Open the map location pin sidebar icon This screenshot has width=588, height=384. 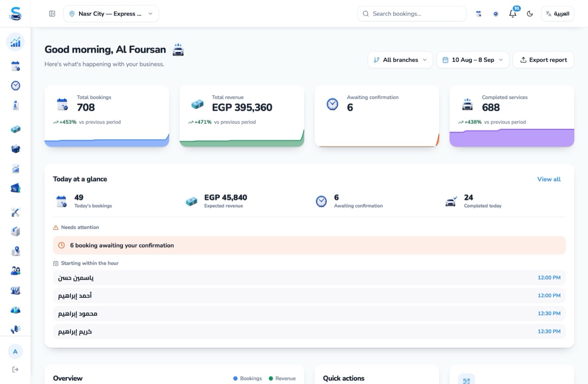[x=15, y=251]
